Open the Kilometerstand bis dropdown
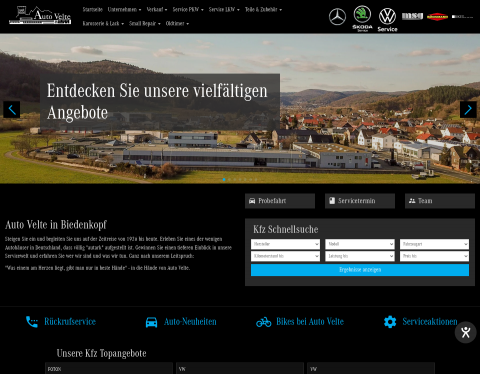 (x=285, y=256)
